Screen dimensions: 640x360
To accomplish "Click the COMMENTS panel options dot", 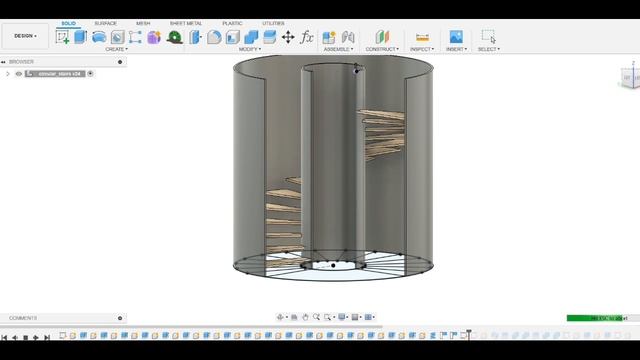I will pyautogui.click(x=120, y=318).
